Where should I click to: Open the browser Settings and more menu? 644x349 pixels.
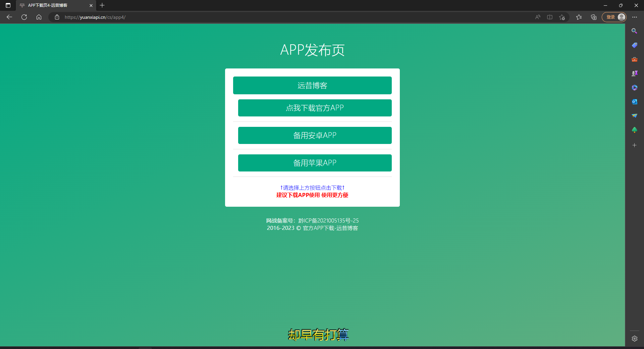[x=635, y=17]
